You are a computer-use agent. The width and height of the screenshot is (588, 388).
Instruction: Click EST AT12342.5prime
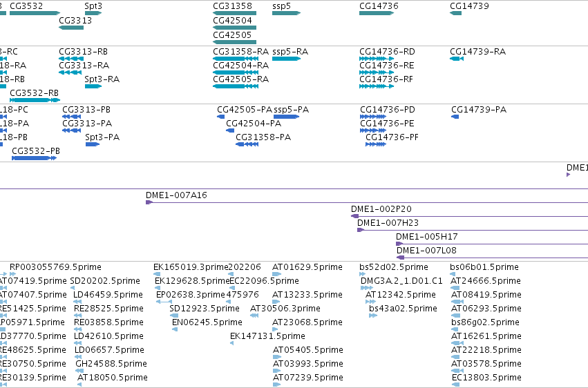pyautogui.click(x=370, y=302)
